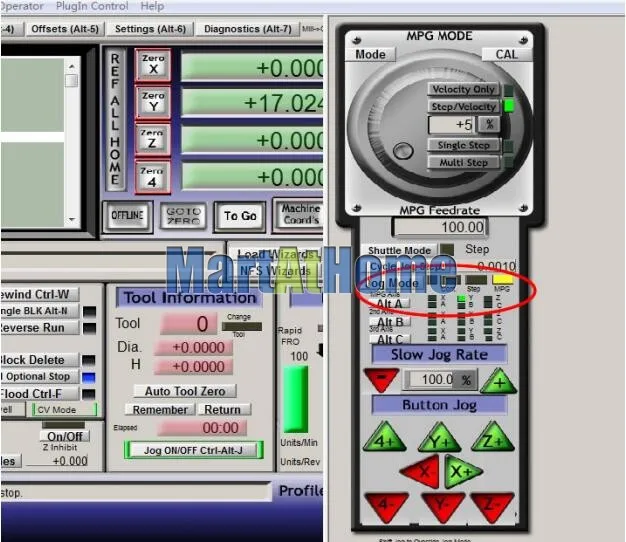Click the Return button

pos(224,409)
